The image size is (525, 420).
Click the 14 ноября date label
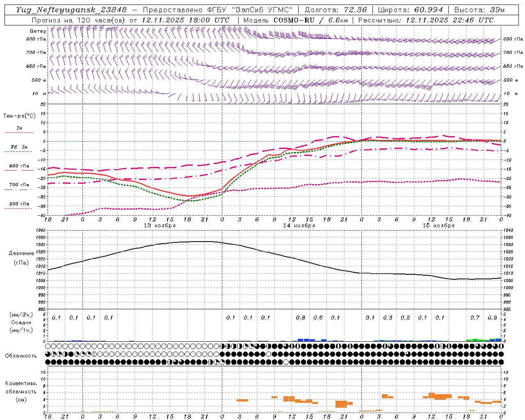pos(299,226)
